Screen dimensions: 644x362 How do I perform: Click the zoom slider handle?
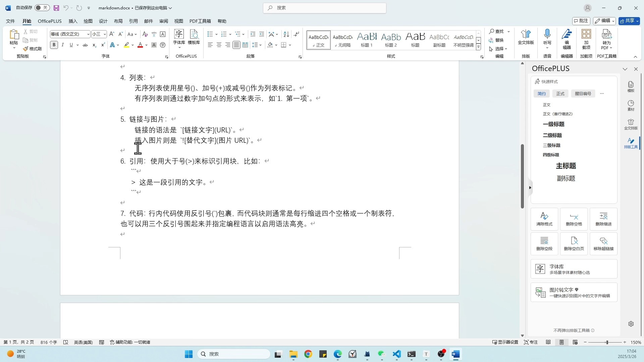point(607,342)
